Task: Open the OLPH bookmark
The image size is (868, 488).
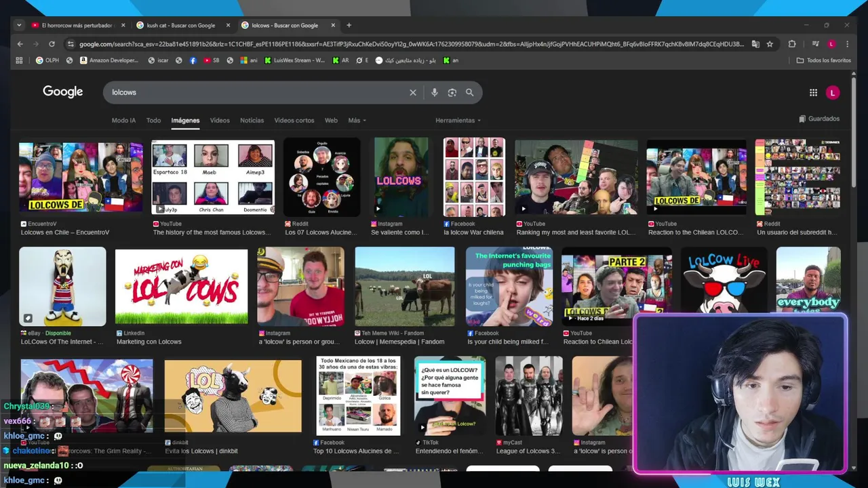Action: point(47,60)
